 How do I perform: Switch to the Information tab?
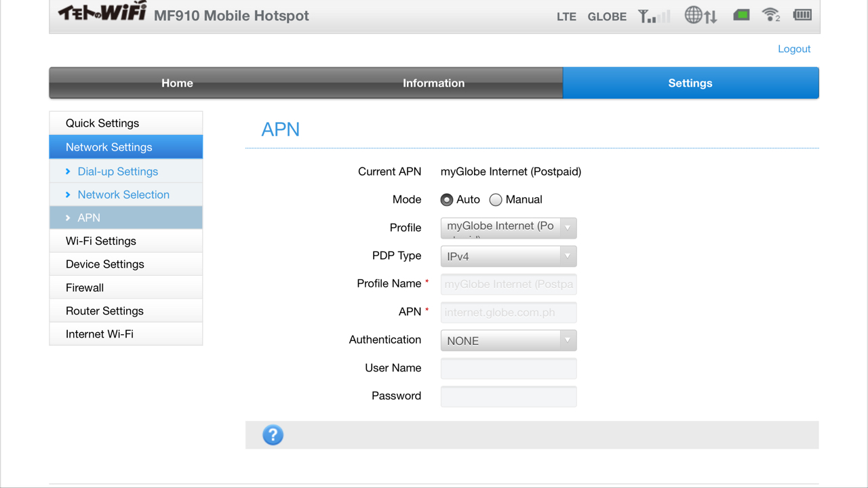coord(434,83)
